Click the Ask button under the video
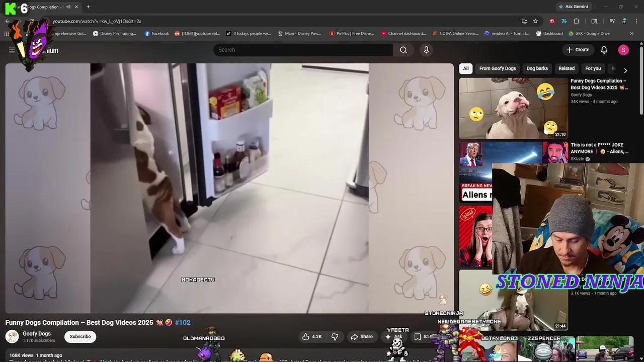Screen dimensions: 644x362 [394, 336]
